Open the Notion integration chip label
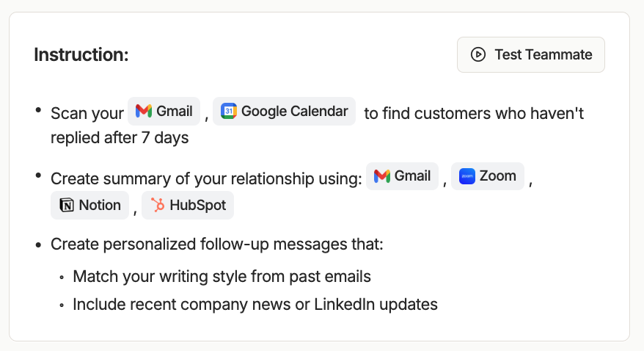The width and height of the screenshot is (644, 351). tap(100, 206)
